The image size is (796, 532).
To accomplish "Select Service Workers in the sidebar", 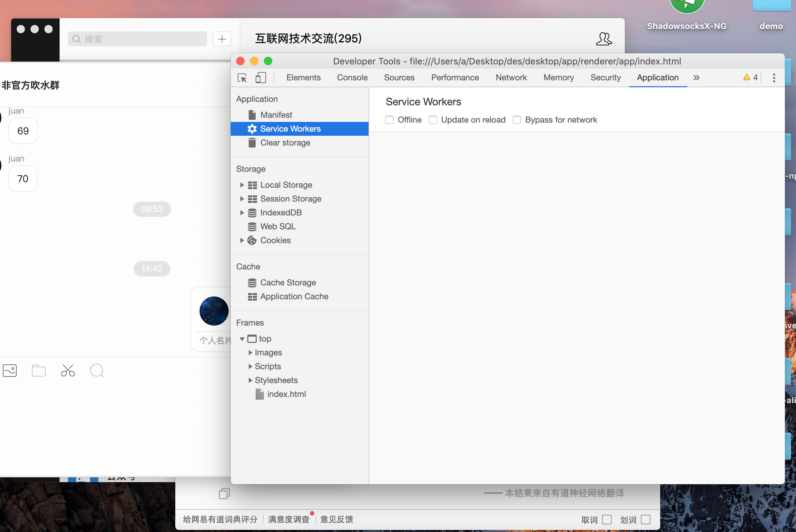I will [x=290, y=128].
